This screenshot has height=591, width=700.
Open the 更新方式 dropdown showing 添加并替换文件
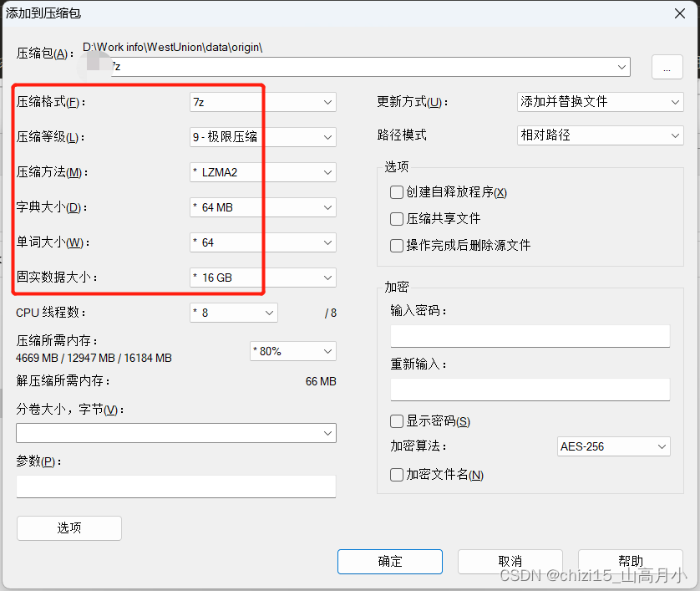point(601,102)
